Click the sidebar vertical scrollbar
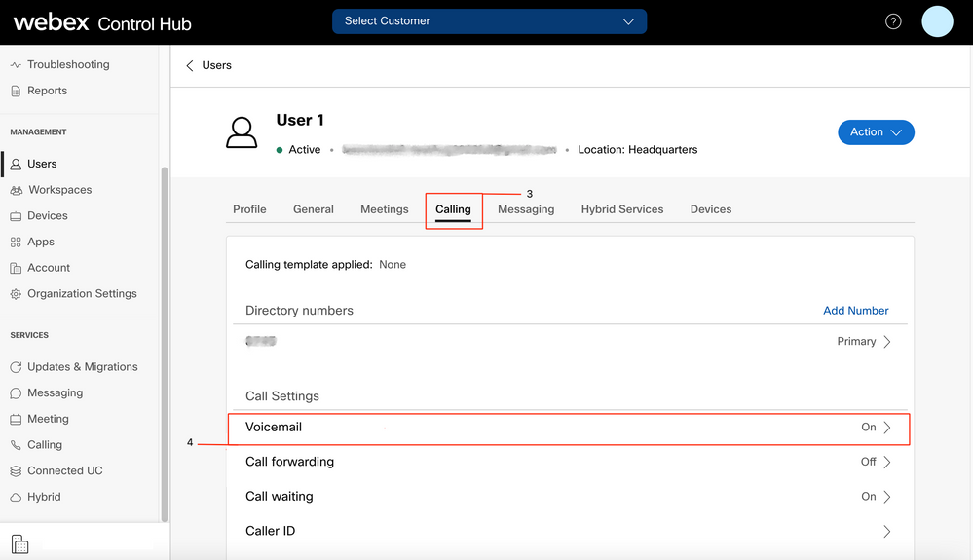973x560 pixels. pyautogui.click(x=165, y=344)
